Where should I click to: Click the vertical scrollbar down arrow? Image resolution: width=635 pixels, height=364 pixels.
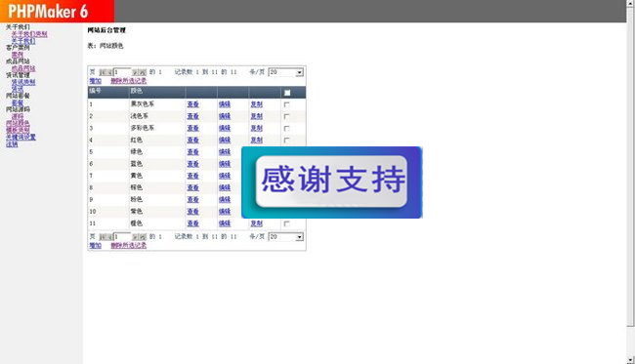pos(630,359)
